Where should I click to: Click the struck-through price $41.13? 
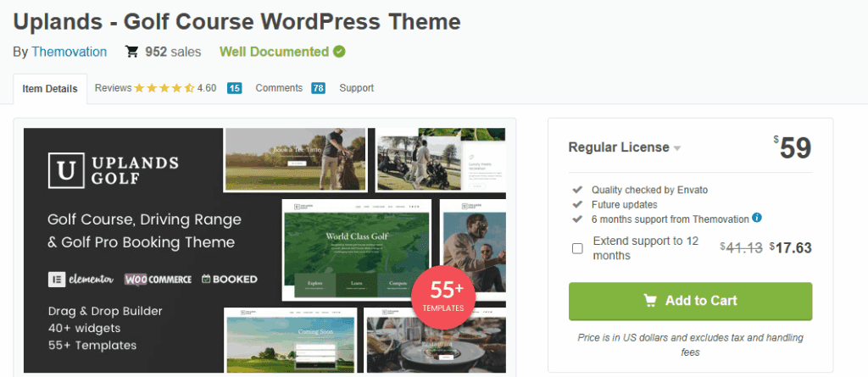point(741,248)
